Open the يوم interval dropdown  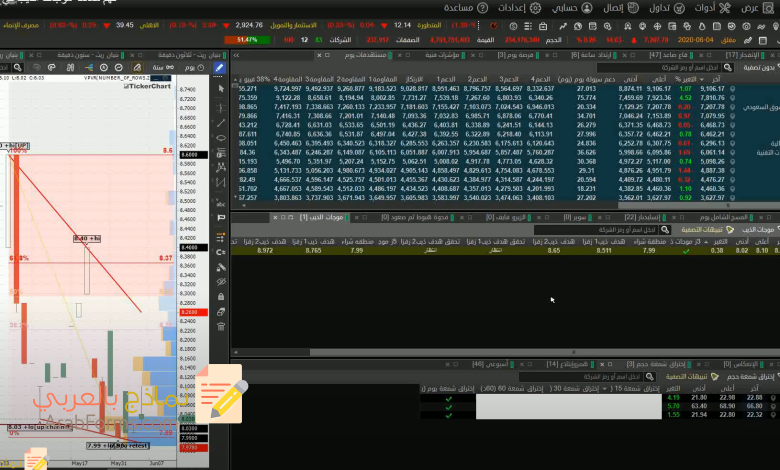click(195, 68)
